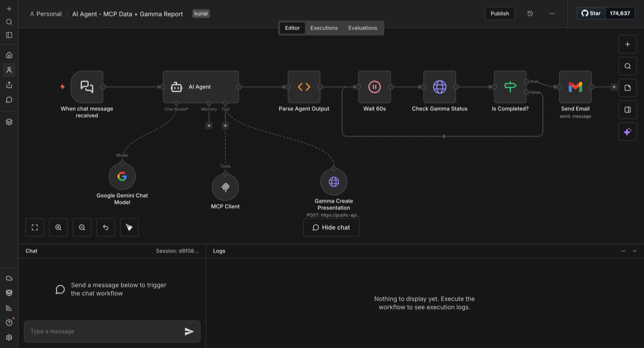Collapse the Logs panel with chevron
The height and width of the screenshot is (348, 644).
tap(634, 251)
